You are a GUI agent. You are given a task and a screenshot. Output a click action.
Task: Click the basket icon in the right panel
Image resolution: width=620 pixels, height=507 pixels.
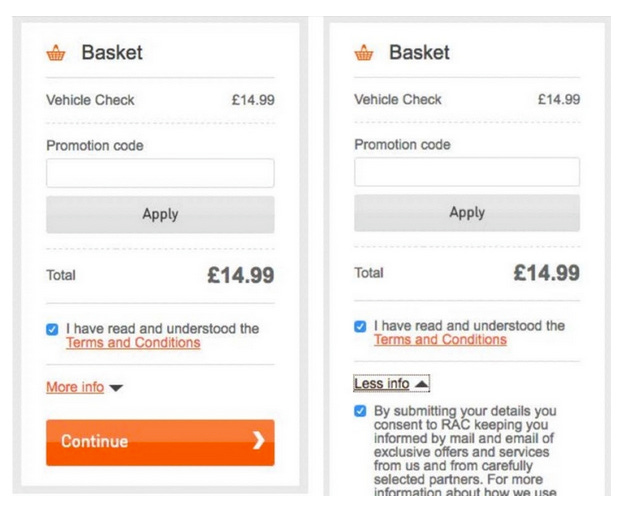pos(363,53)
